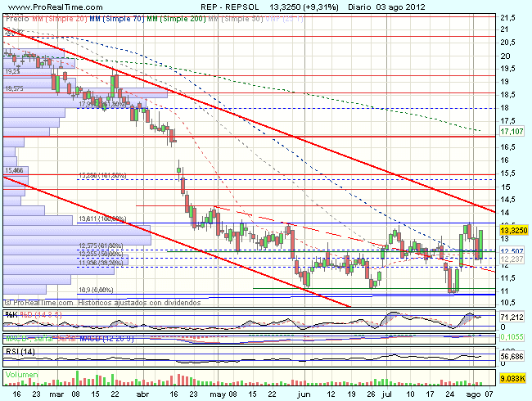Screen dimensions: 532x401
Task: Click the 12 label on date axis
Action: point(331,394)
